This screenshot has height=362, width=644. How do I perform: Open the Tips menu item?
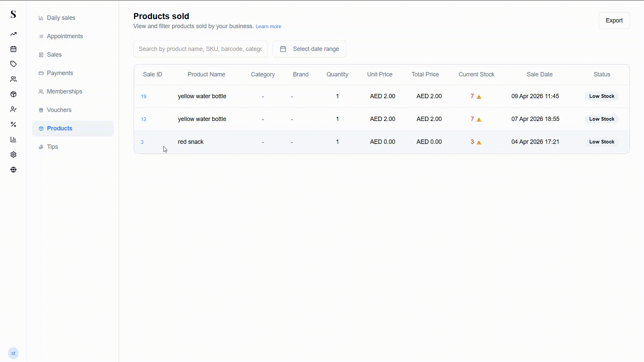(52, 147)
